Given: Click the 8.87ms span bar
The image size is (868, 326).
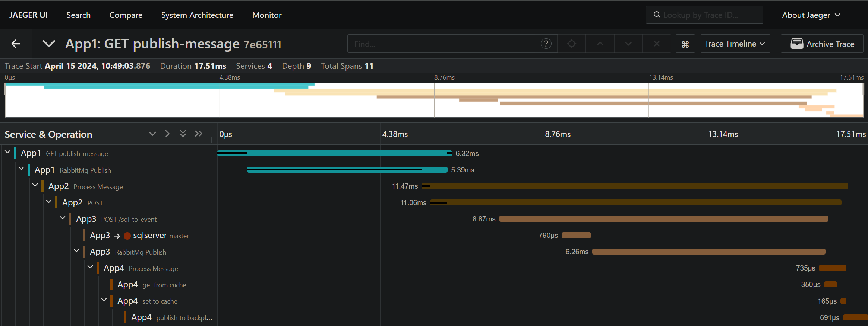Looking at the screenshot, I should pyautogui.click(x=664, y=219).
